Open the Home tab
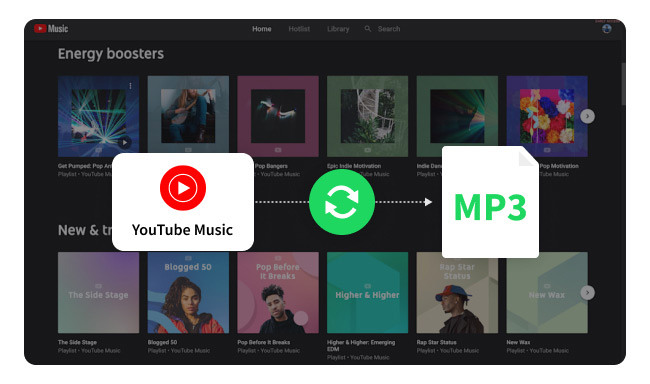650x384 pixels. coord(262,29)
